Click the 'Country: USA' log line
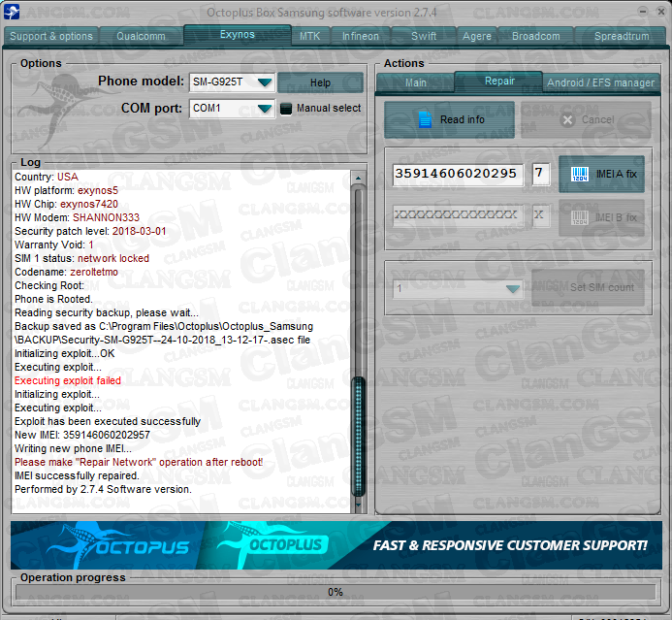Screen dimensions: 672x620 [x=47, y=178]
